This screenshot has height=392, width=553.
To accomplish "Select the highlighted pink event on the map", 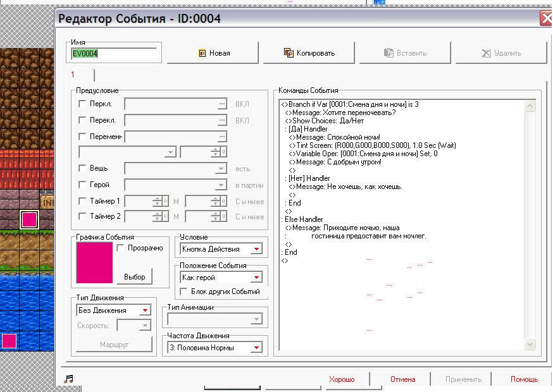I will pos(29,220).
